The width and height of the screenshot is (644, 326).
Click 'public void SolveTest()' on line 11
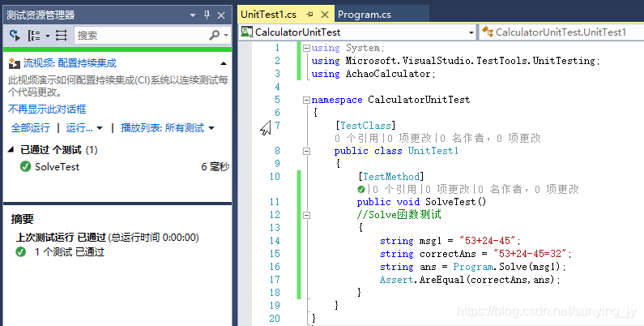pos(421,202)
